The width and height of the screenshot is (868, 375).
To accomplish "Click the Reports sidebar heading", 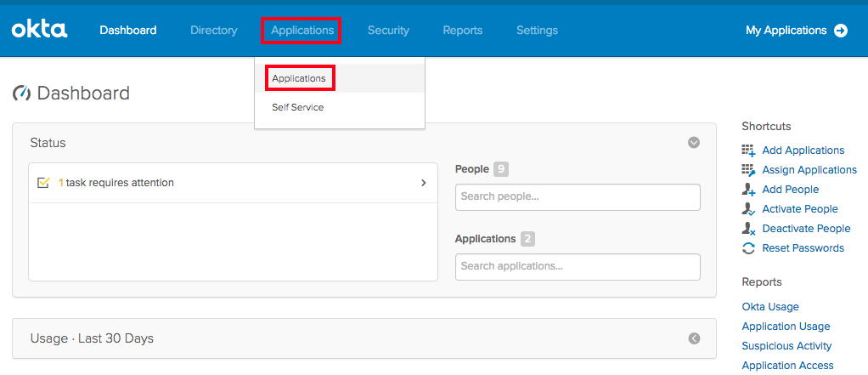I will coord(762,282).
